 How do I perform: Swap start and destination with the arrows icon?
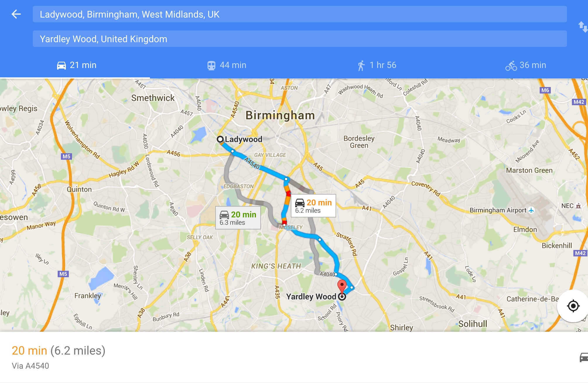pos(583,27)
